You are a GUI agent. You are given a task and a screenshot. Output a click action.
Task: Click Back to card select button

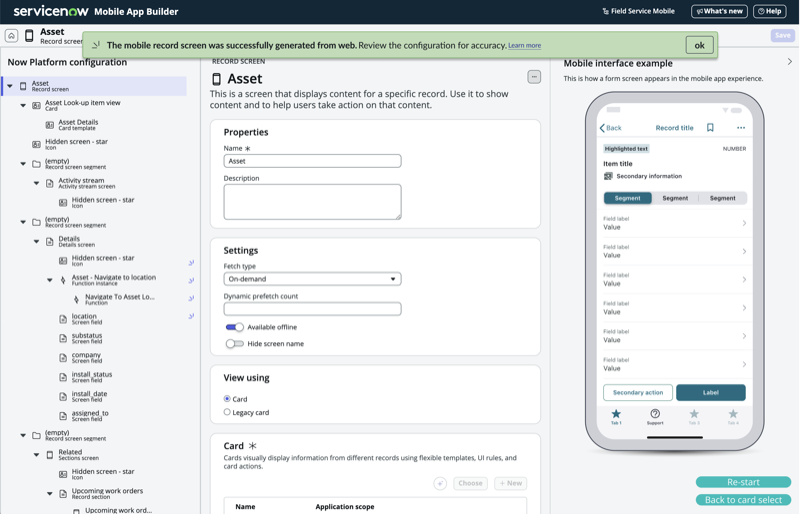click(743, 500)
